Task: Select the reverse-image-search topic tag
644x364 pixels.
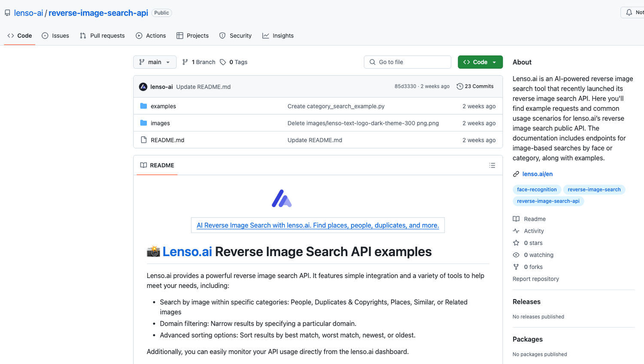Action: pos(594,190)
